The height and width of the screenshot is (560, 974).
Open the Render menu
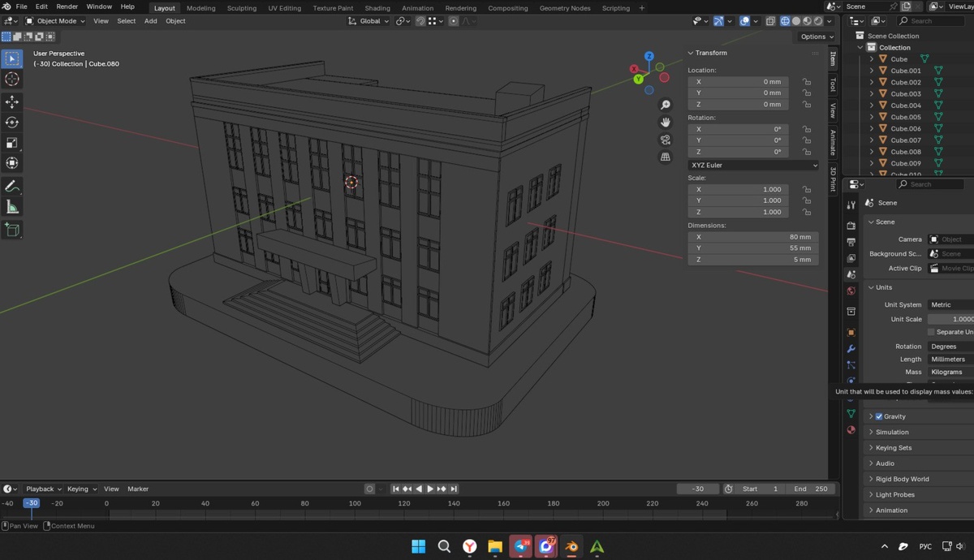click(67, 6)
